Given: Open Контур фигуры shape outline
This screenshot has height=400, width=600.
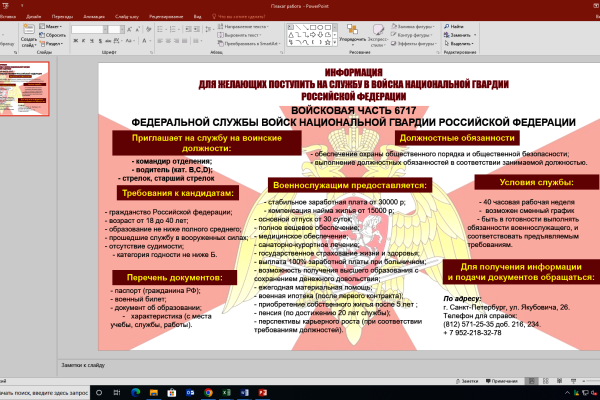Looking at the screenshot, I should [412, 35].
